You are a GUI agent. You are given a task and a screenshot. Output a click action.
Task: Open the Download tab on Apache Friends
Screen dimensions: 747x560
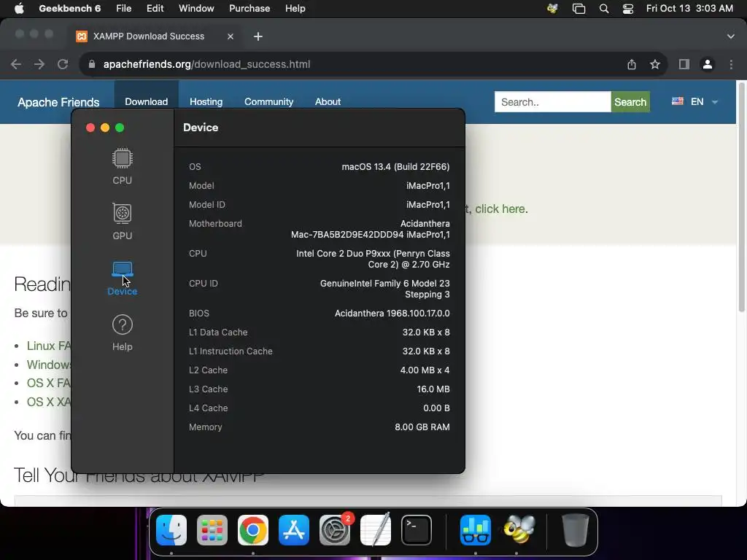click(x=146, y=101)
